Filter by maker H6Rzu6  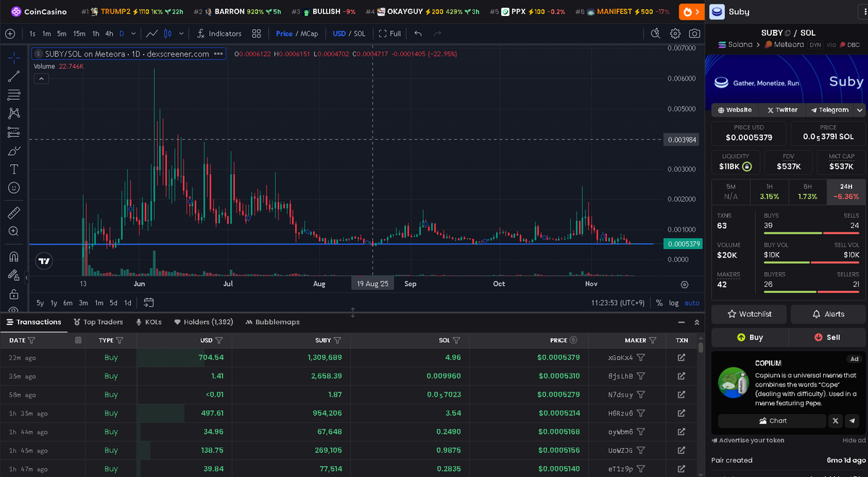click(641, 413)
